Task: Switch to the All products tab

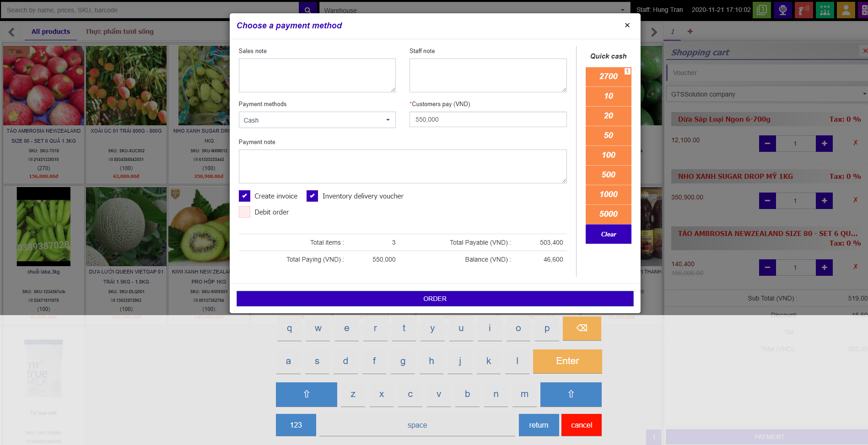Action: click(50, 31)
